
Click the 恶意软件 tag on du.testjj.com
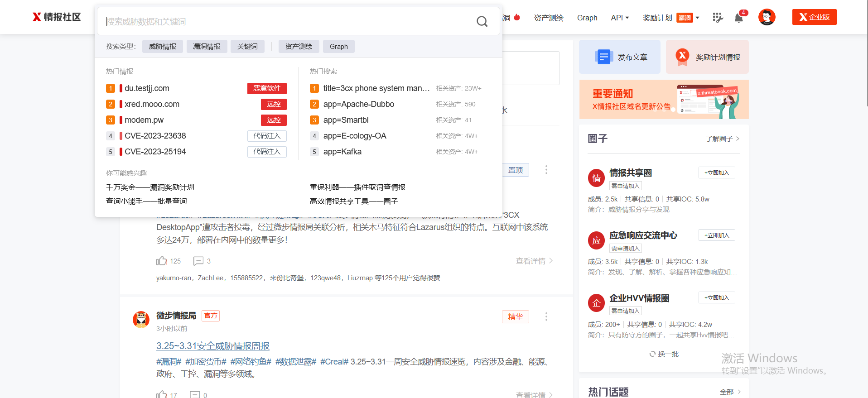point(267,88)
